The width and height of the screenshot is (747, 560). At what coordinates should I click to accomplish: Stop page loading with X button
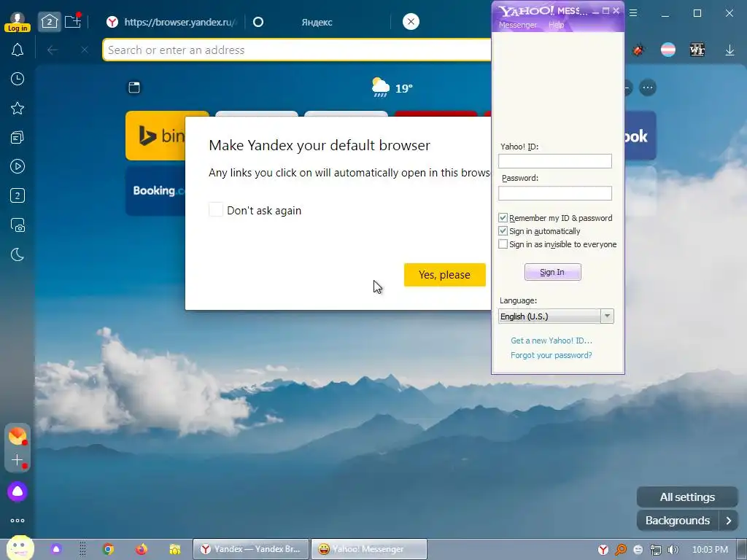tap(85, 50)
